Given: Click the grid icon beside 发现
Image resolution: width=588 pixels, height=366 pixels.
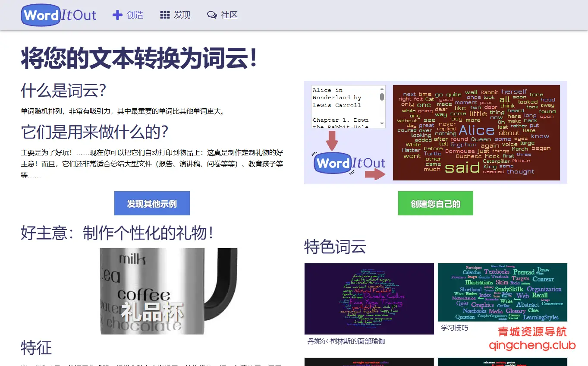Looking at the screenshot, I should pos(165,15).
